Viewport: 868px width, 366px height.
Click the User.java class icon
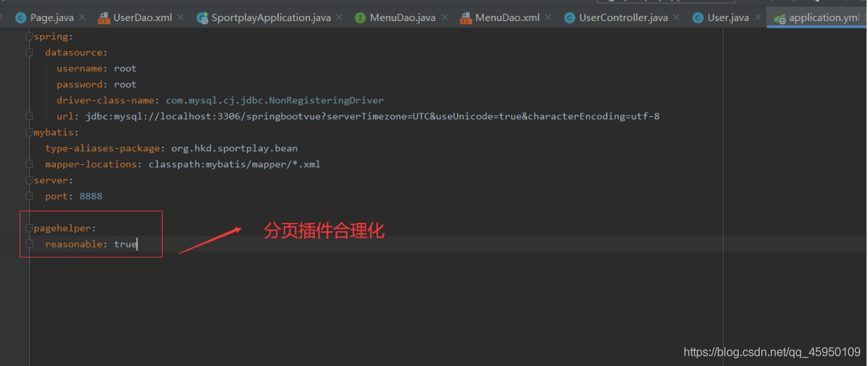click(698, 17)
